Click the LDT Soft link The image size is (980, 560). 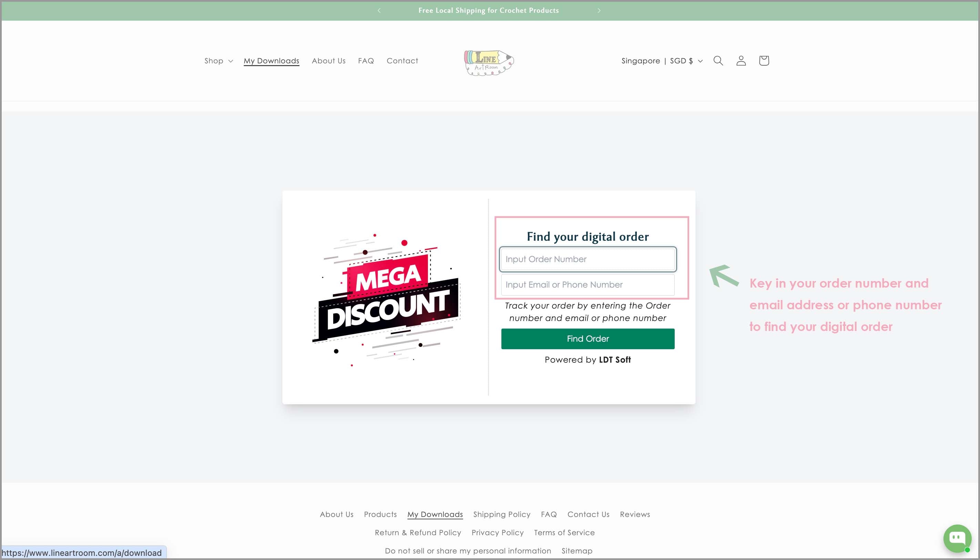tap(614, 360)
